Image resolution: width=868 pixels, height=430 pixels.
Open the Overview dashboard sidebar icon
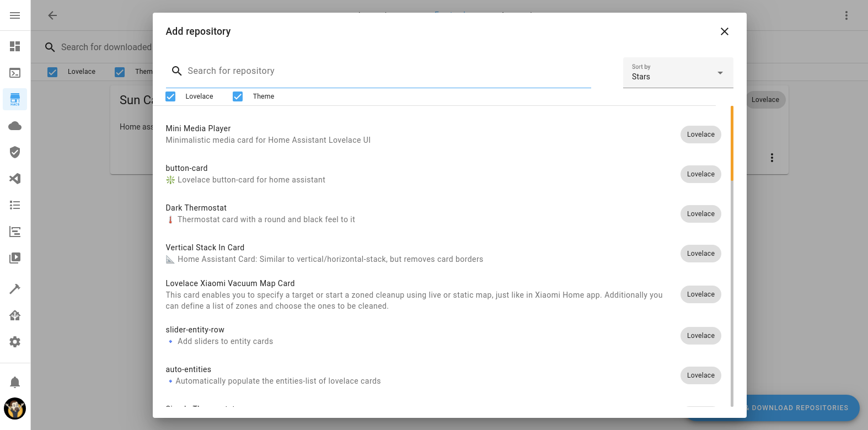click(15, 46)
